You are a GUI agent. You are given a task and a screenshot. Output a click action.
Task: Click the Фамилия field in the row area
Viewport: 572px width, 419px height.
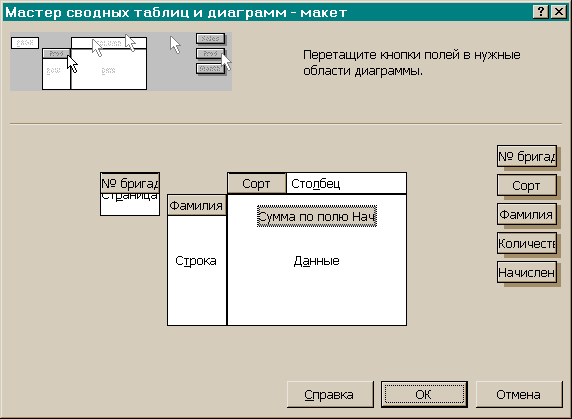tap(197, 205)
